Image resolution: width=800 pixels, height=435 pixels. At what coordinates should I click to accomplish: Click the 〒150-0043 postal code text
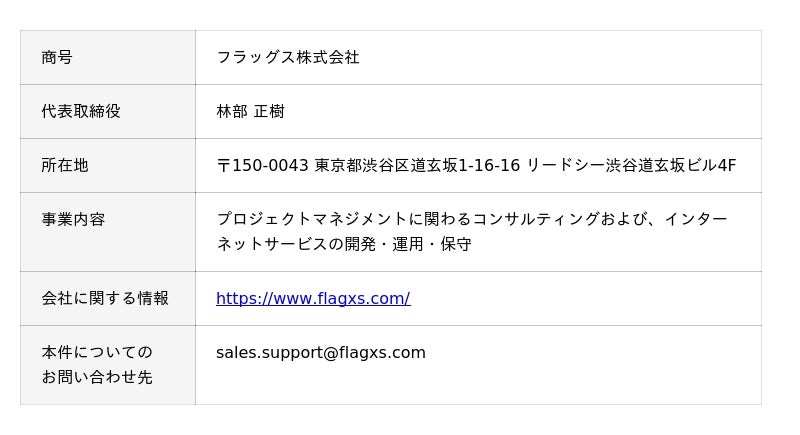coord(263,165)
